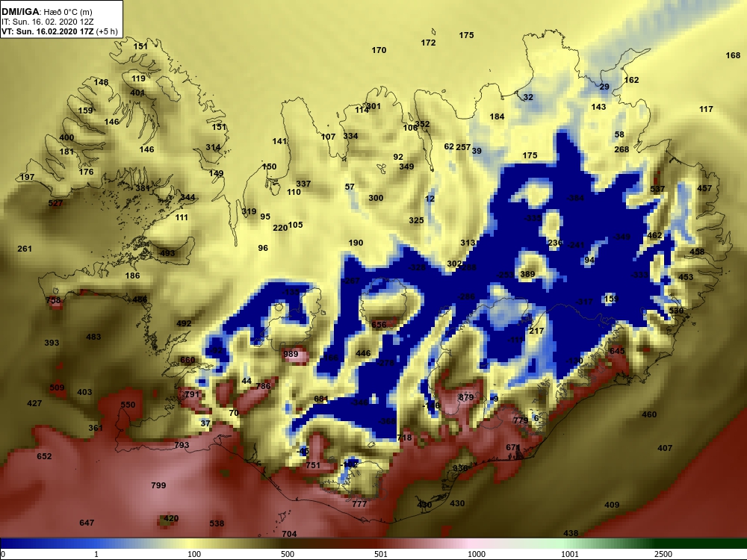Click the '500' legend label
Viewport: 747px width, 560px height.
tap(288, 554)
